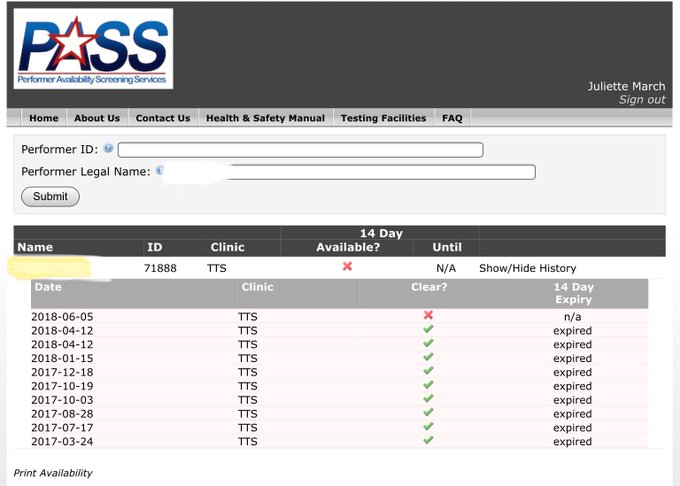Viewport: 680px width, 486px height.
Task: Click the red X in the 2018-06-05 row
Action: click(428, 315)
